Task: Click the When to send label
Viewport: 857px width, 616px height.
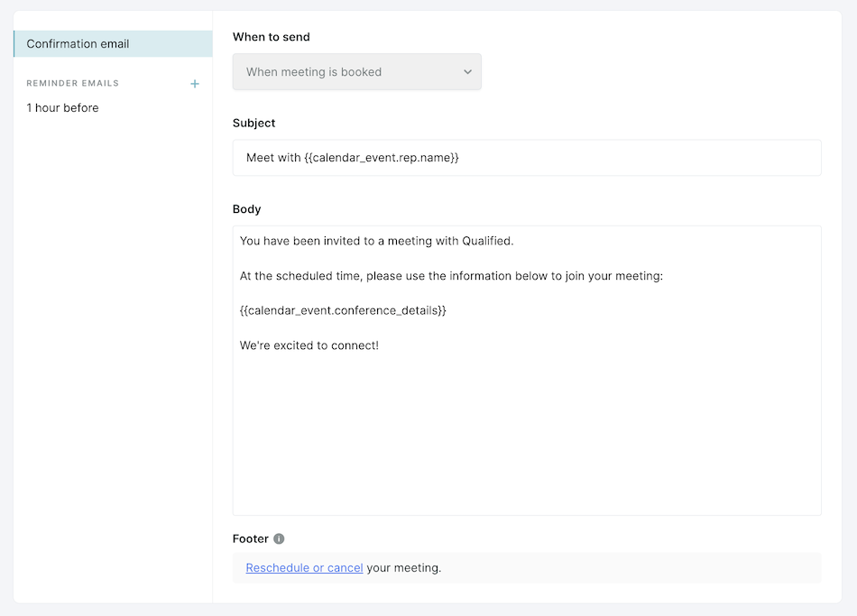Action: [272, 37]
